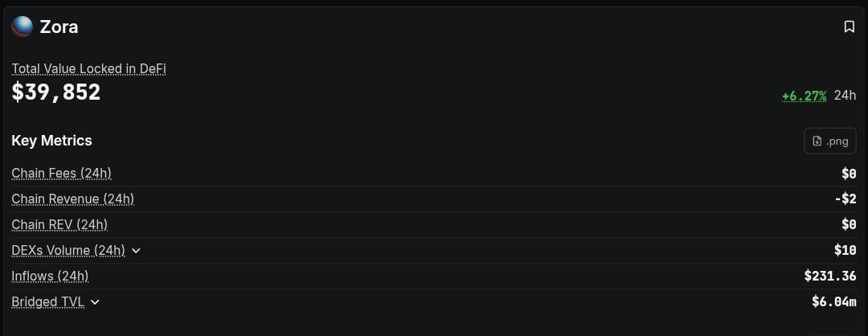Bookmark the Zora chain
Image resolution: width=868 pixels, height=336 pixels.
849,27
